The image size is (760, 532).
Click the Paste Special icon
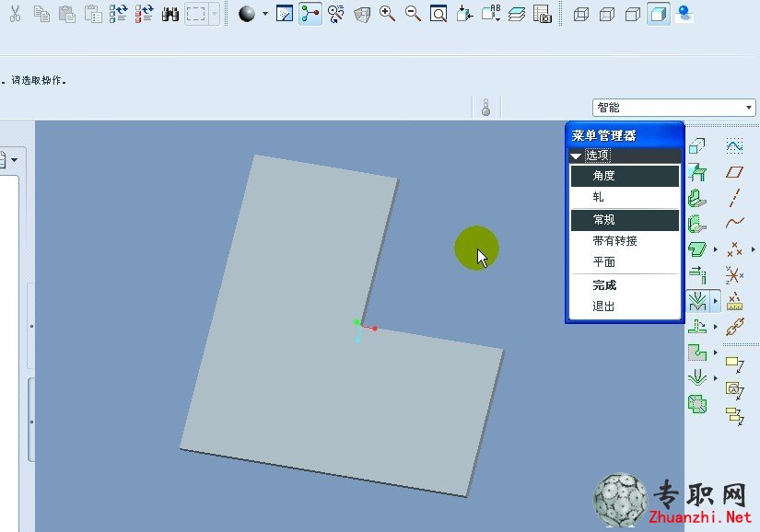tap(92, 14)
